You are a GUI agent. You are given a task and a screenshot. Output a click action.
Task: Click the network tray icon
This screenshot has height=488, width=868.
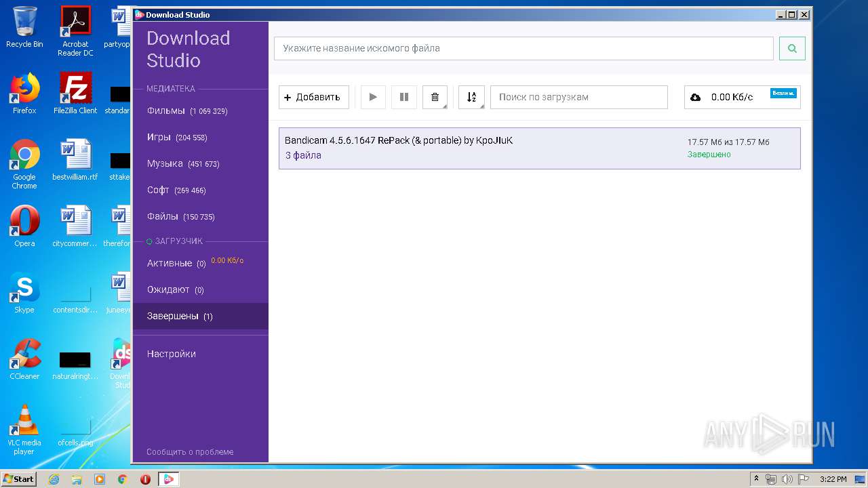[771, 479]
